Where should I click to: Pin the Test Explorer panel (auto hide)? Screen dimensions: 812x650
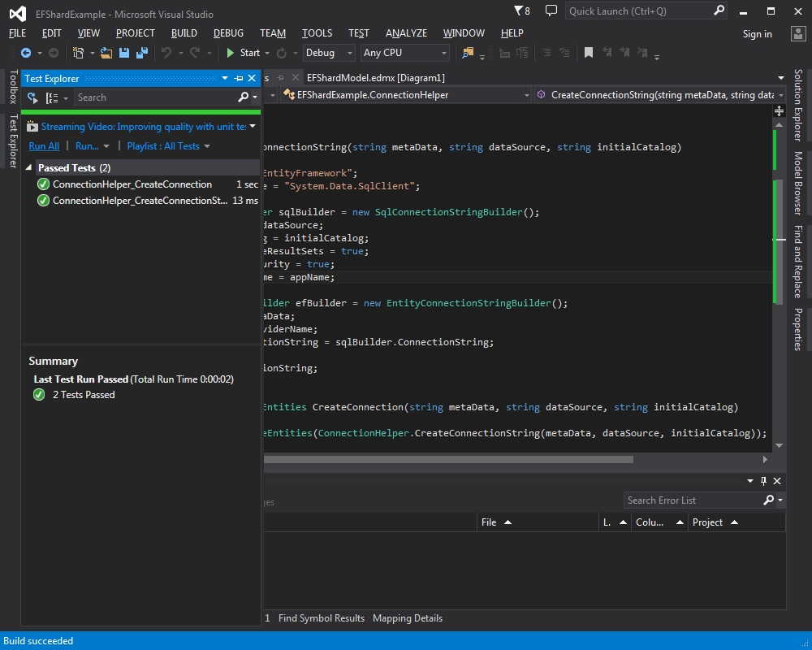238,78
